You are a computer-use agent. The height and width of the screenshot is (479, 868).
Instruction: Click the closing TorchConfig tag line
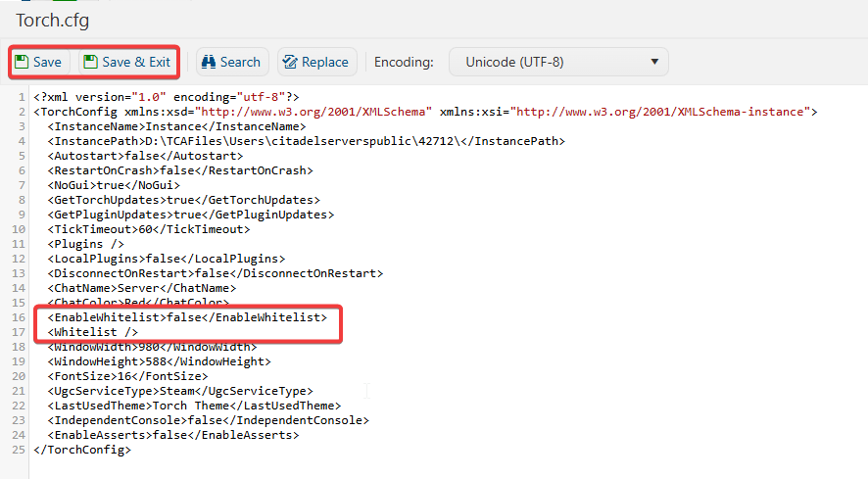[82, 450]
